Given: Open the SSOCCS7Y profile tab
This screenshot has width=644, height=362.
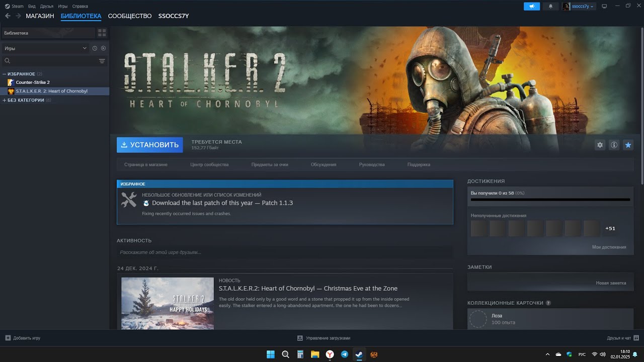Looking at the screenshot, I should (174, 16).
